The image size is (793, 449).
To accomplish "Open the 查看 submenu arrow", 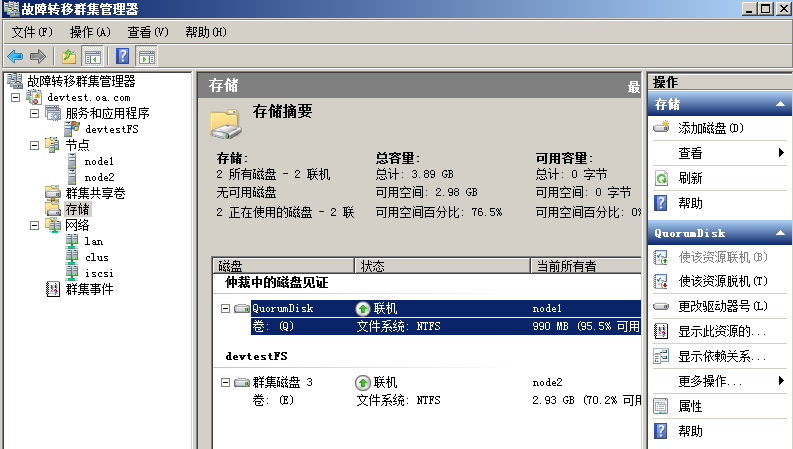I will pyautogui.click(x=782, y=152).
